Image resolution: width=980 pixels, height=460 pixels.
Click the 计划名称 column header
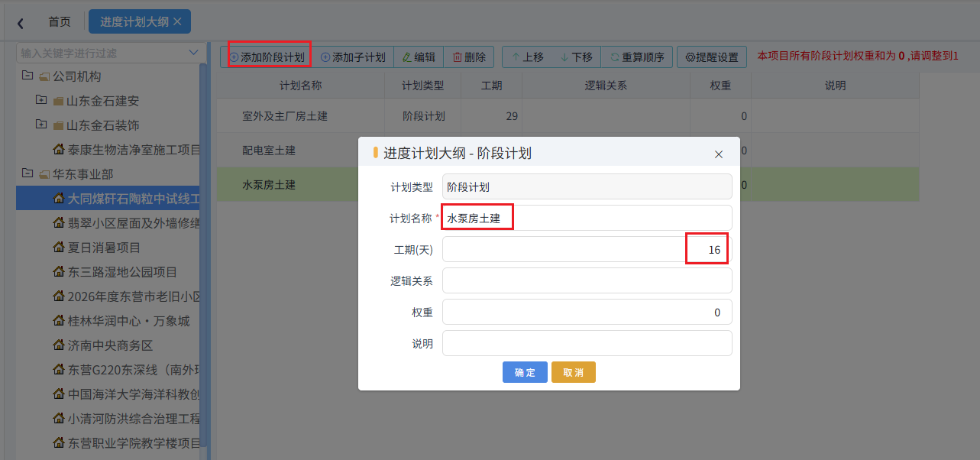tap(300, 86)
